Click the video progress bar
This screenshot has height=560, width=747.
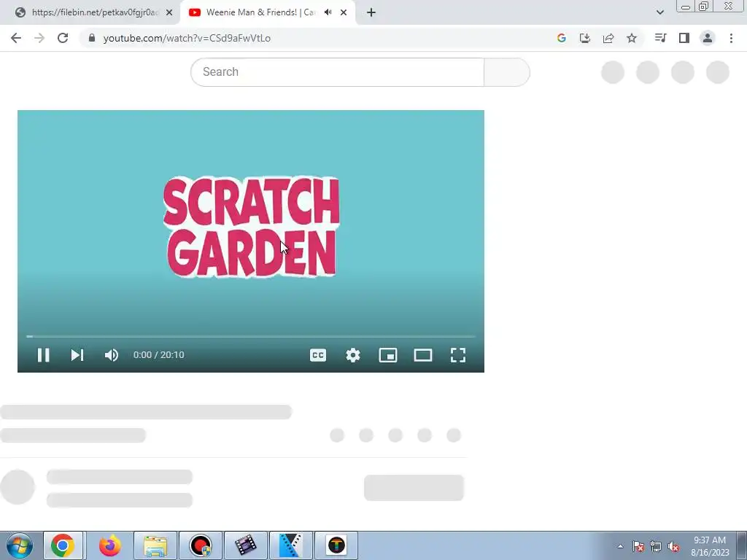click(251, 336)
